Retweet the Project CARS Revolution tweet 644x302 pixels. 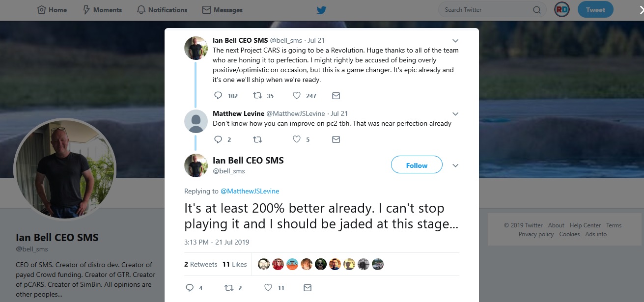[257, 96]
